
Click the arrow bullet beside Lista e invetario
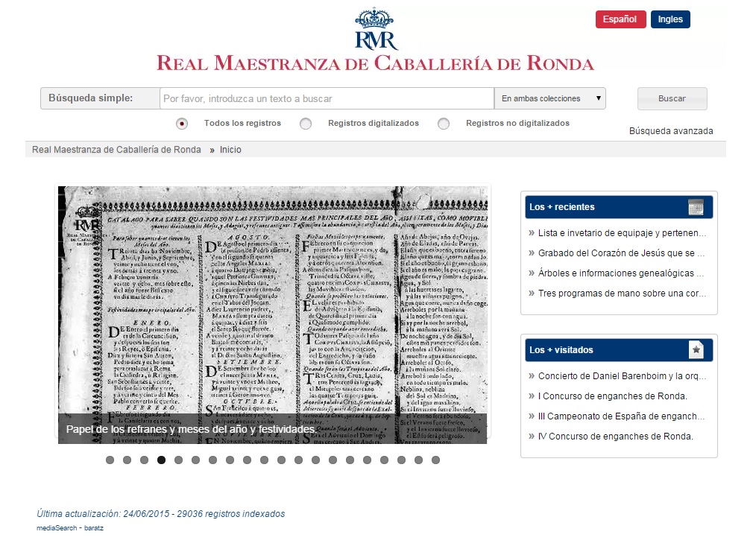tap(532, 232)
